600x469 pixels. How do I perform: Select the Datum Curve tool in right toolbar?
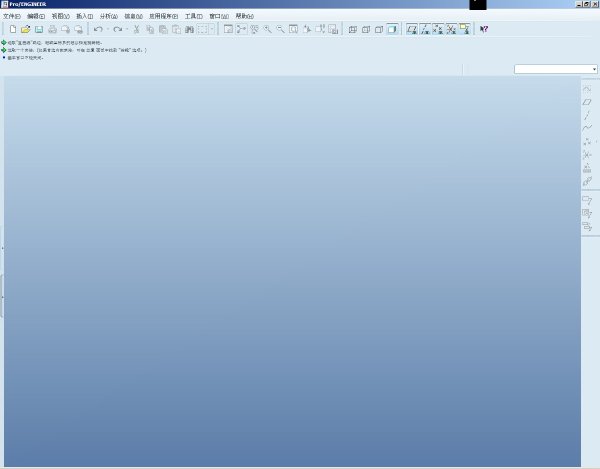tap(587, 128)
